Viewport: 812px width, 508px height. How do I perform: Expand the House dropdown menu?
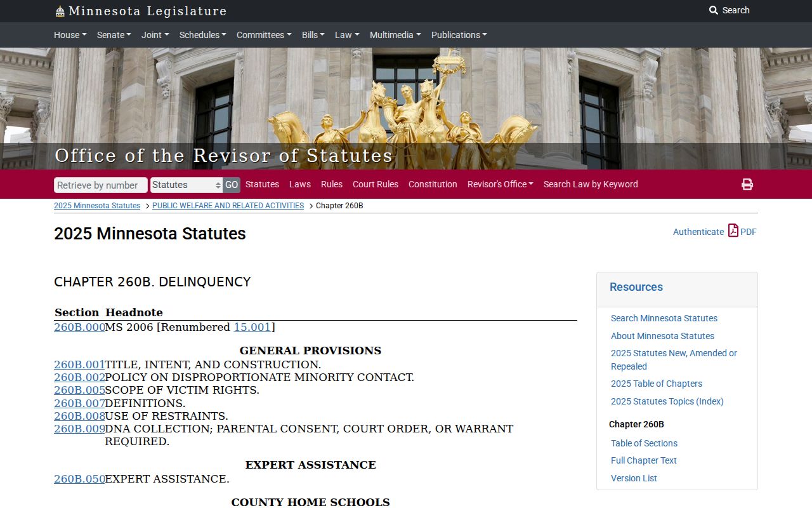coord(70,35)
